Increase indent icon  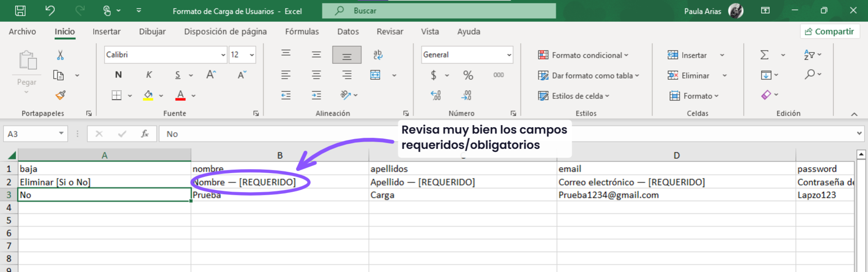(316, 95)
